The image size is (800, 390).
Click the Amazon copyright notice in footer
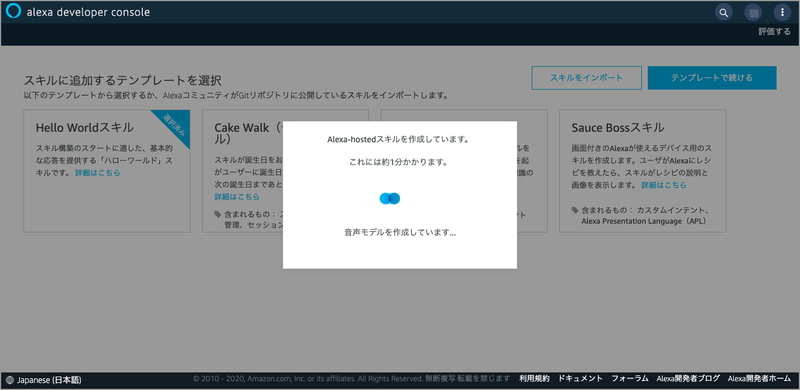point(352,379)
